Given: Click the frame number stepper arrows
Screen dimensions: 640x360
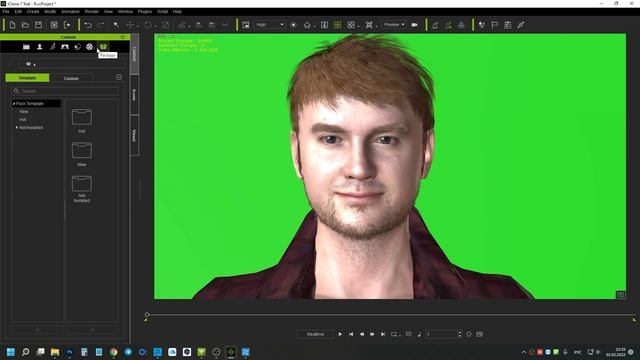Looking at the screenshot, I should 460,334.
